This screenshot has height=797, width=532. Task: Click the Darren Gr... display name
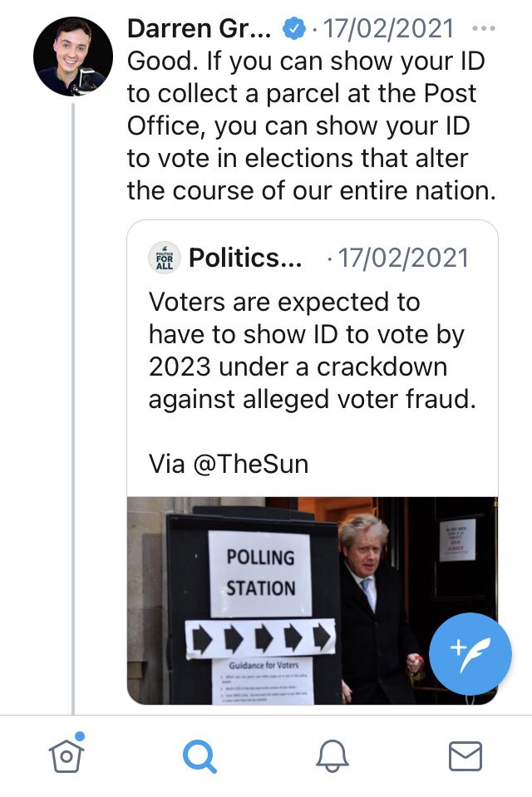[x=199, y=29]
